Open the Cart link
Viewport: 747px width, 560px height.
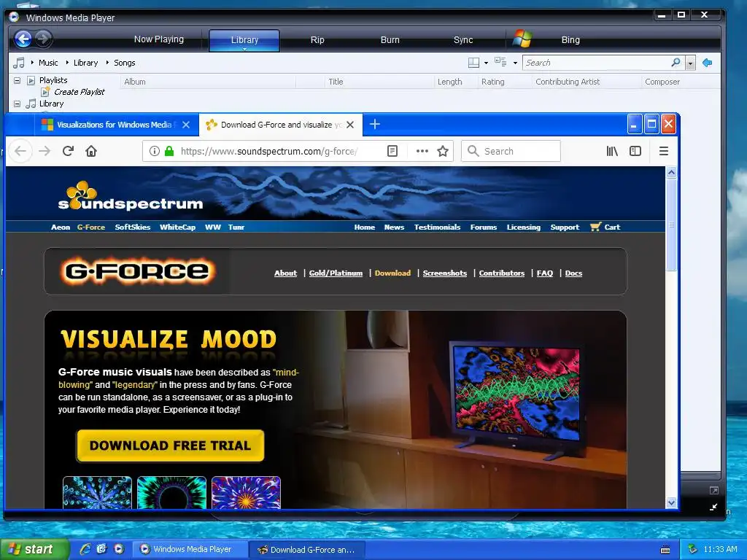tap(605, 227)
